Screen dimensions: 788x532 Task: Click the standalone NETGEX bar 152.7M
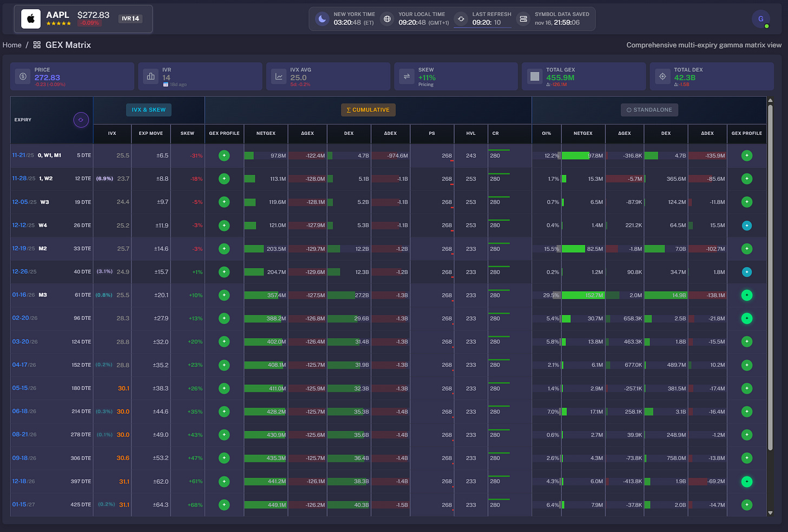click(583, 295)
